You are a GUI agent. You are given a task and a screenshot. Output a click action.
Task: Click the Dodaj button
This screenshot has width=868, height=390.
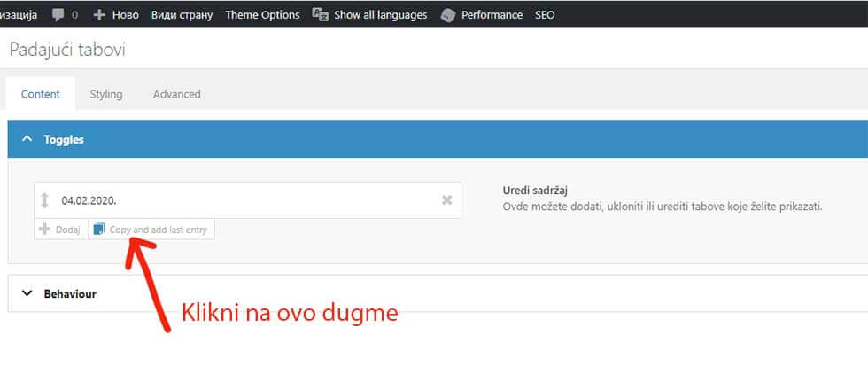(61, 230)
